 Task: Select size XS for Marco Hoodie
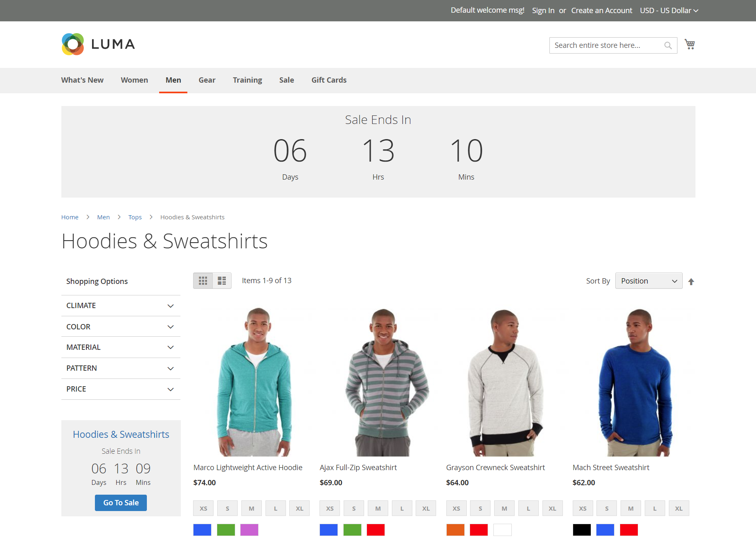pyautogui.click(x=203, y=509)
